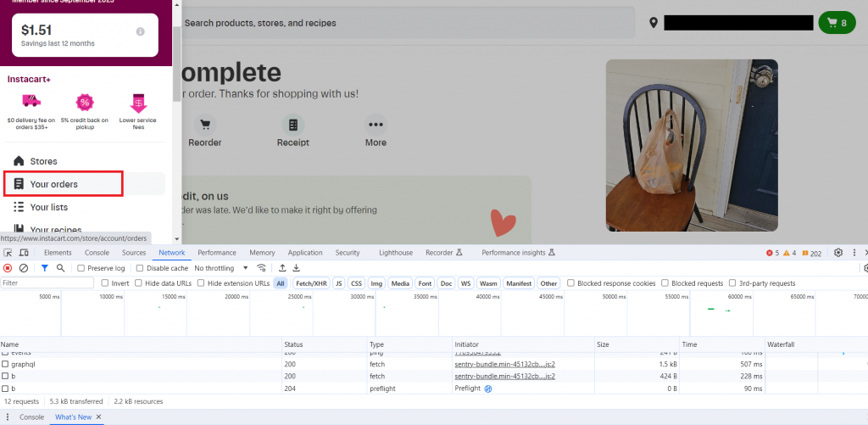This screenshot has width=868, height=425.
Task: Click the red errors count icon
Action: point(770,254)
